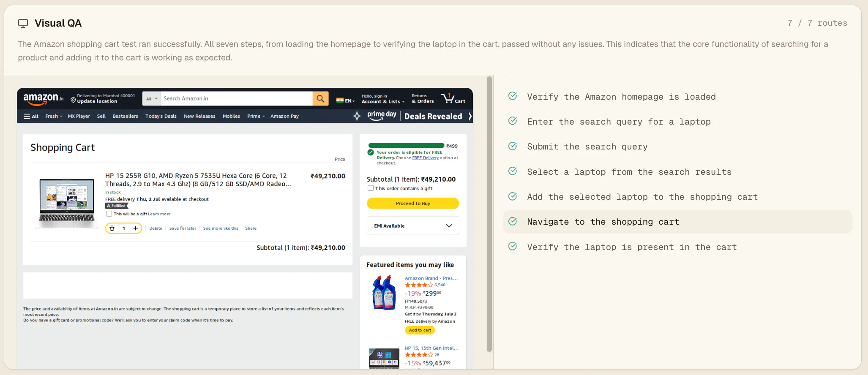Open 'HP 15, 13th Gen Intel…' featured link
Viewport: 868px width, 375px height.
(431, 348)
